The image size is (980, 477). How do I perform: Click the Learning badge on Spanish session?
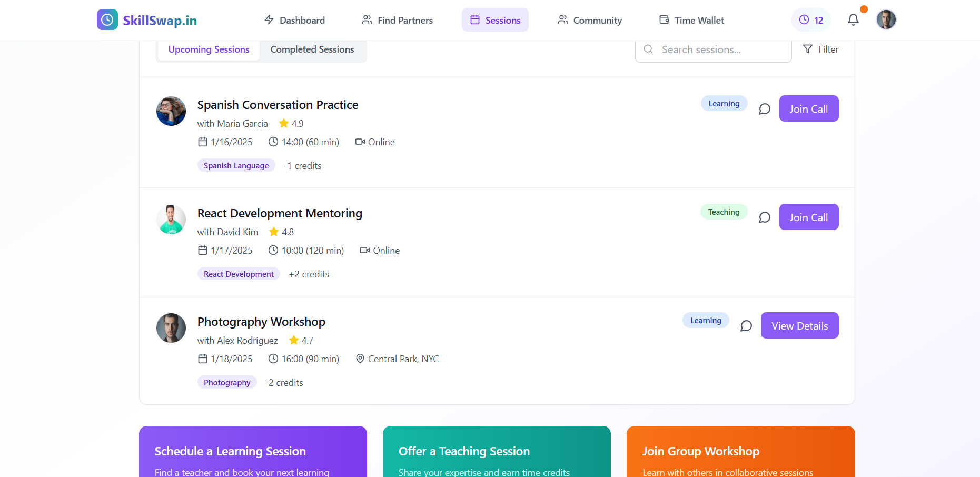(x=724, y=104)
